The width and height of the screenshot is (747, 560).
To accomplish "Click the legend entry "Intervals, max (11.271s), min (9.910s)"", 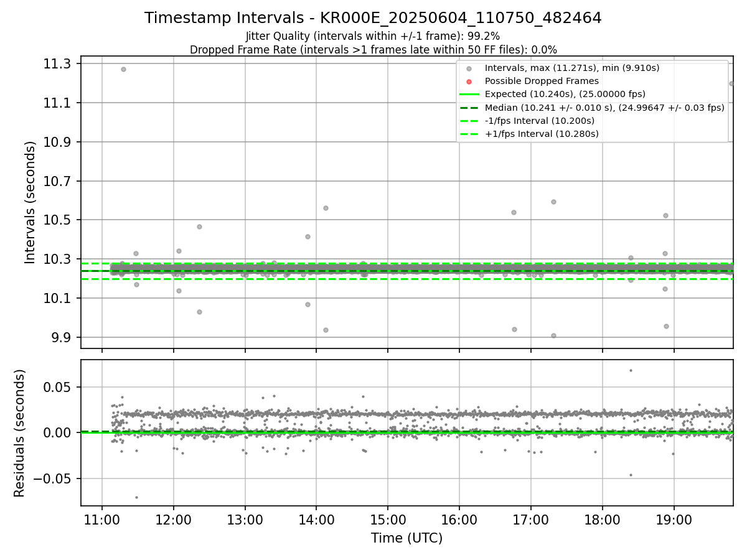I will 572,68.
